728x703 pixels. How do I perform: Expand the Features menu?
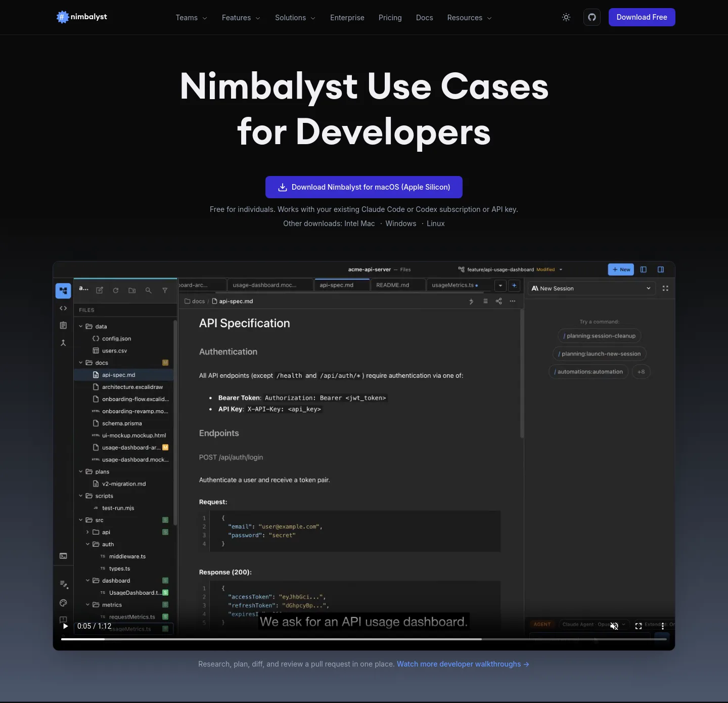pyautogui.click(x=241, y=18)
